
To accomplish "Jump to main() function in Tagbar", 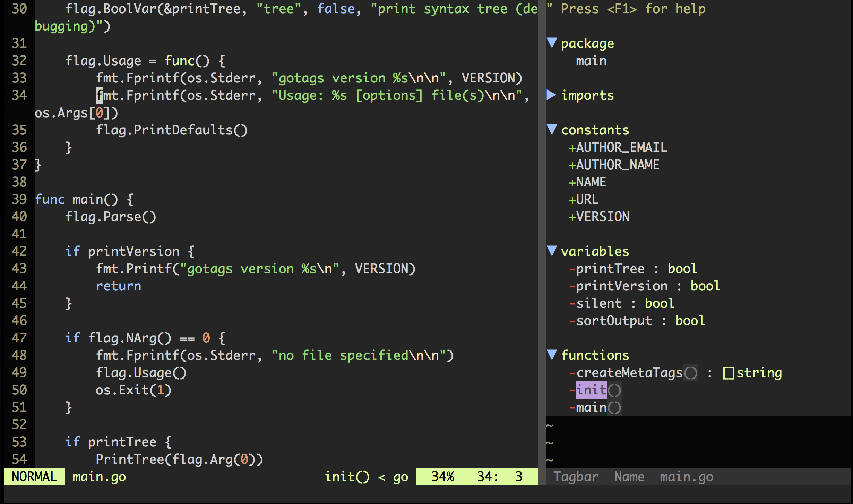I will point(591,408).
